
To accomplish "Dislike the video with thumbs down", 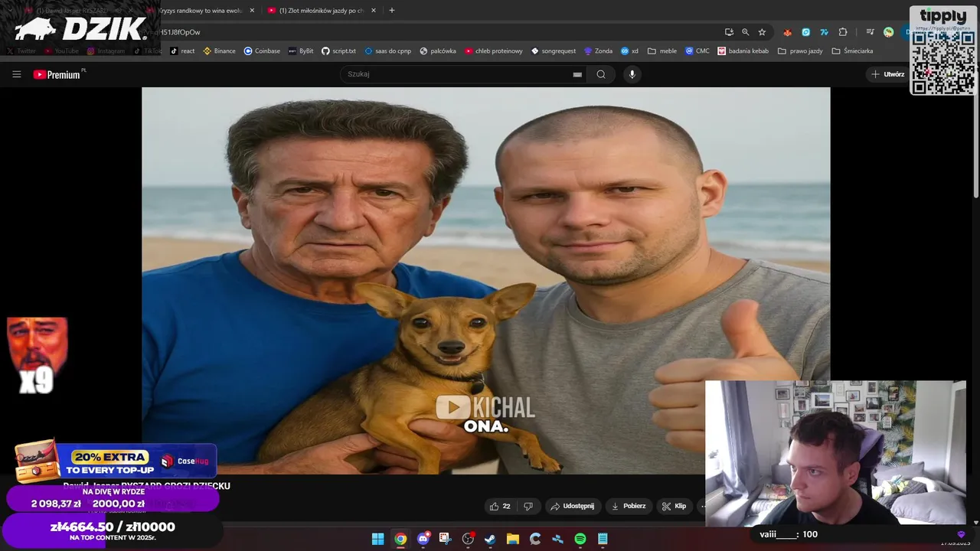I will tap(528, 506).
